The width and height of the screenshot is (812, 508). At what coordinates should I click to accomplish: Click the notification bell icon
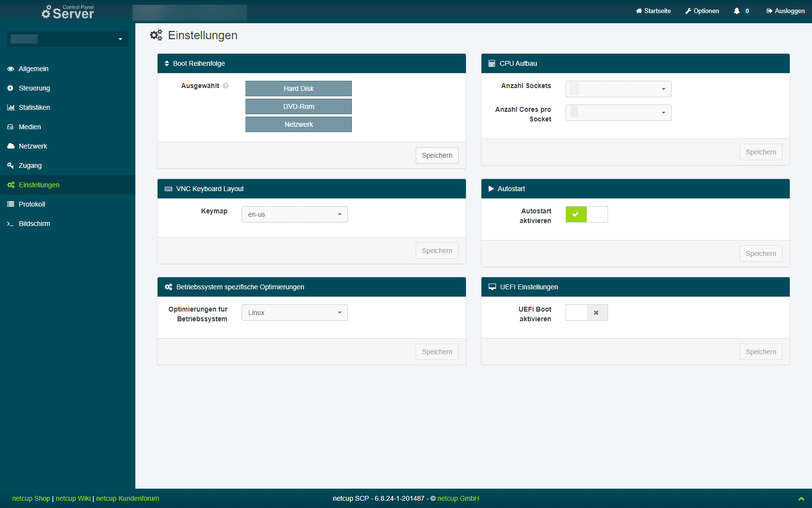737,11
